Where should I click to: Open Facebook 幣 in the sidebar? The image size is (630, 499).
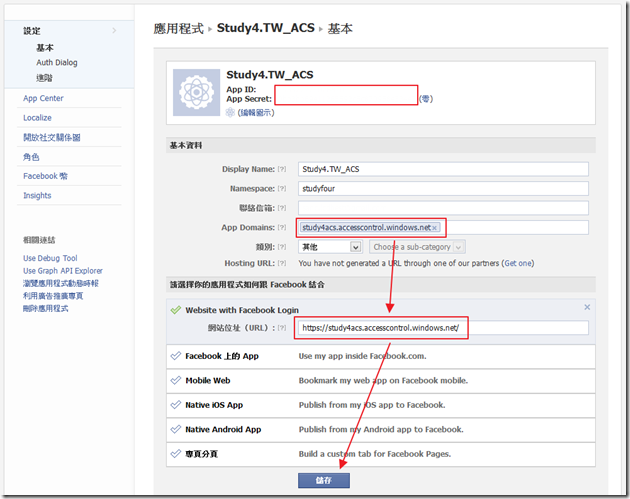tap(45, 176)
